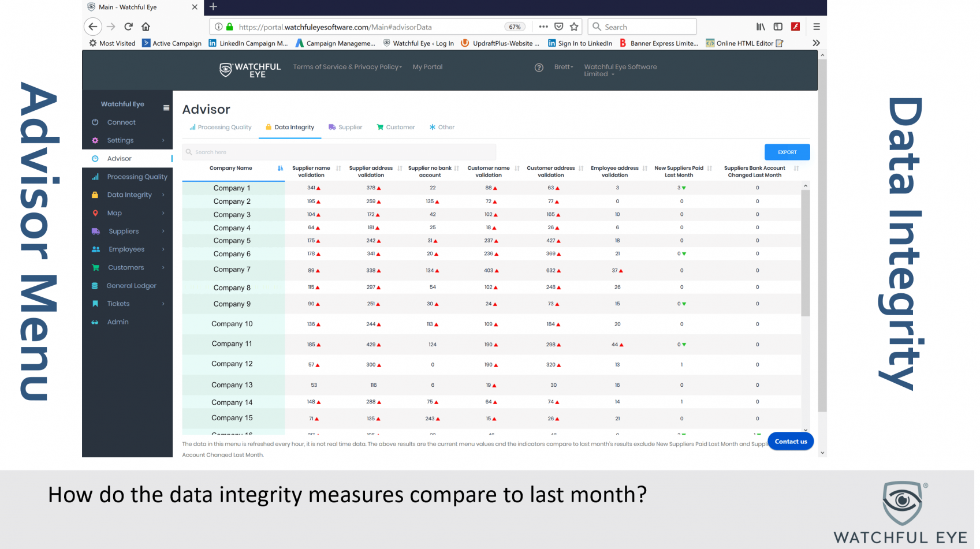This screenshot has height=549, width=980.
Task: Open a new browser tab with plus
Action: pyautogui.click(x=213, y=6)
